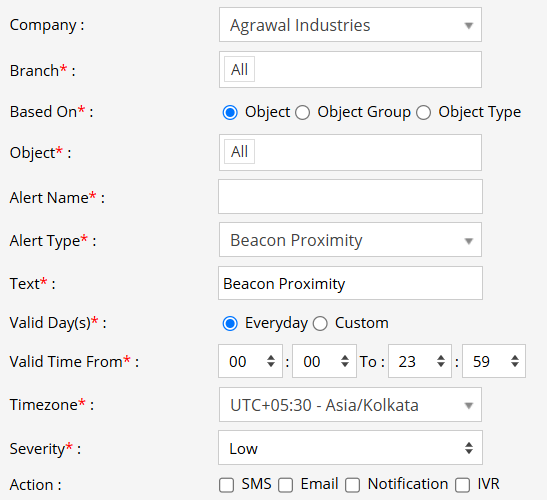The width and height of the screenshot is (547, 500).
Task: Check the IVR action checkbox
Action: coord(463,485)
